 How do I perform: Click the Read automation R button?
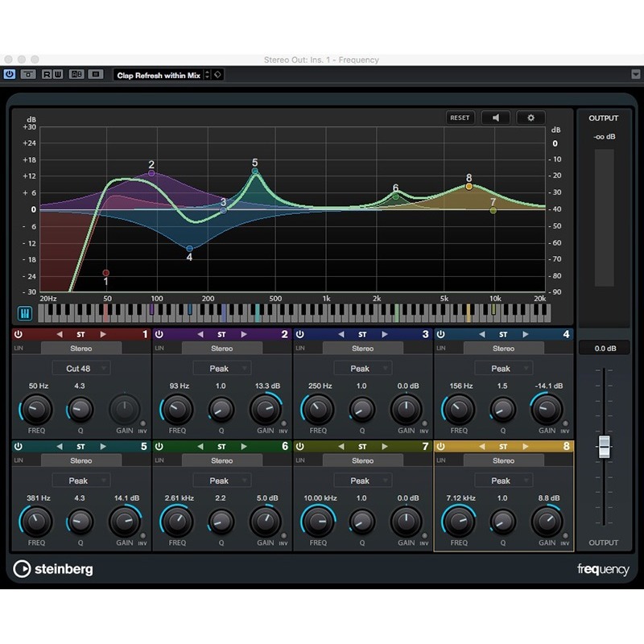[x=47, y=74]
